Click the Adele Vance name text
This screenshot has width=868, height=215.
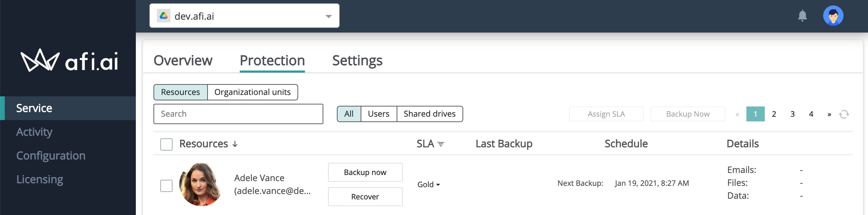259,178
